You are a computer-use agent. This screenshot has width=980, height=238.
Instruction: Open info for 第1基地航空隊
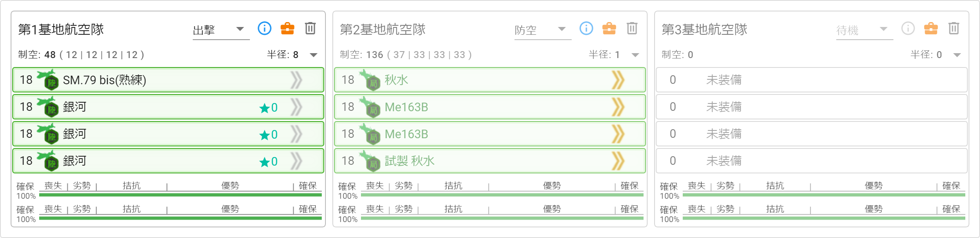(265, 28)
